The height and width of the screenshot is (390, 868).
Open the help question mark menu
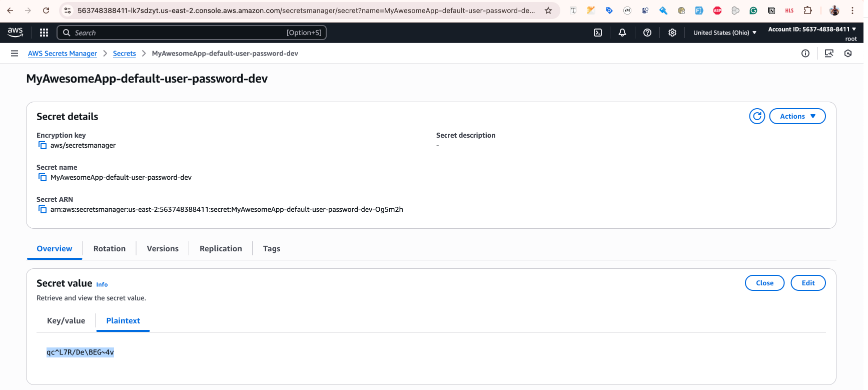(647, 33)
